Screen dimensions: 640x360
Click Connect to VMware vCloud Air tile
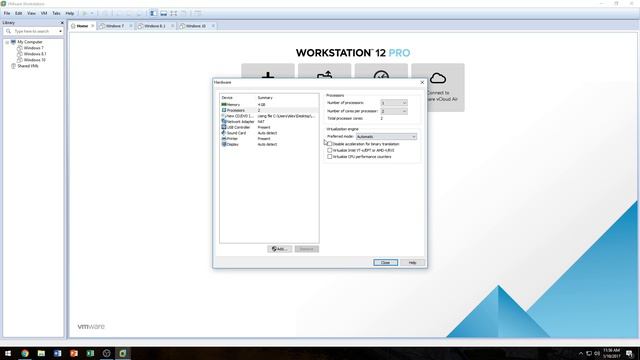(438, 87)
